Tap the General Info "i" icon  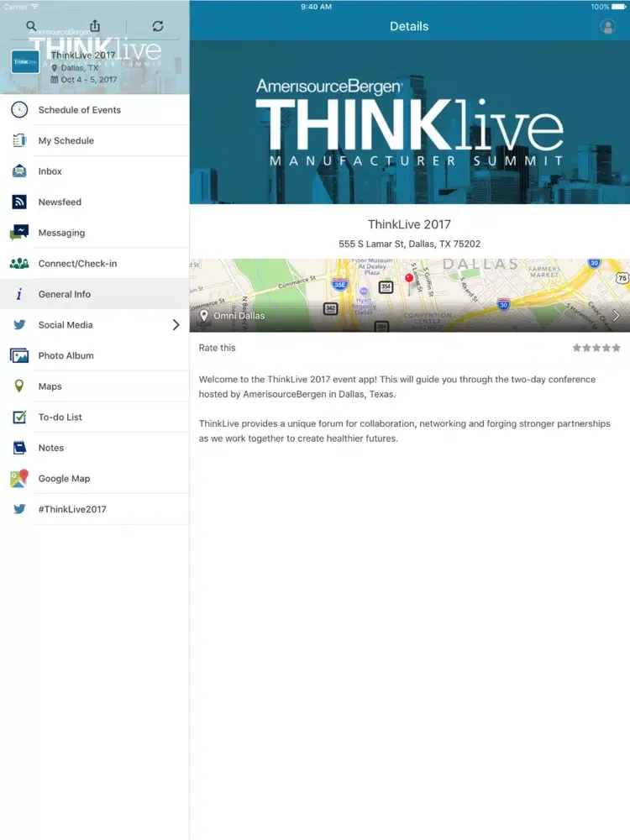19,294
